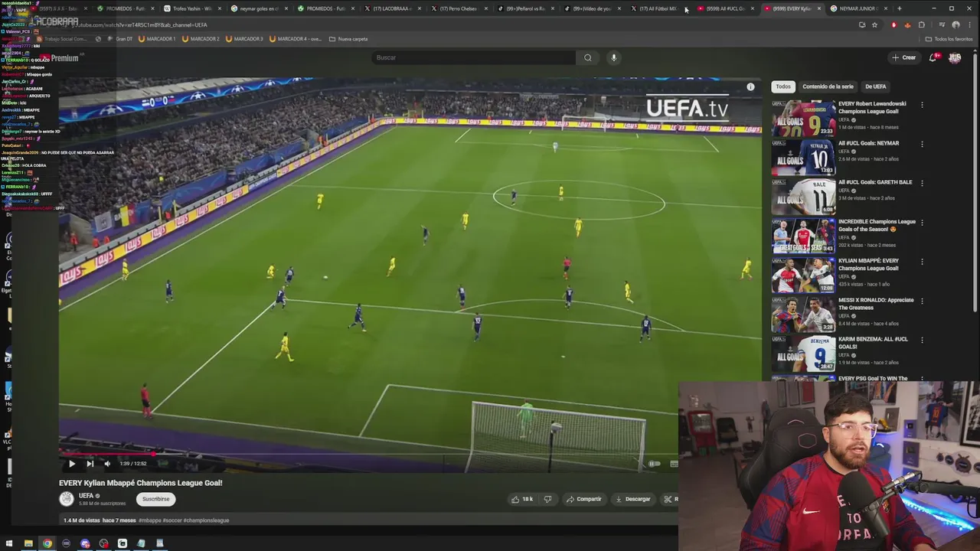Screen dimensions: 980x551
Task: Open options menu for the Lewandowski video
Action: point(922,105)
